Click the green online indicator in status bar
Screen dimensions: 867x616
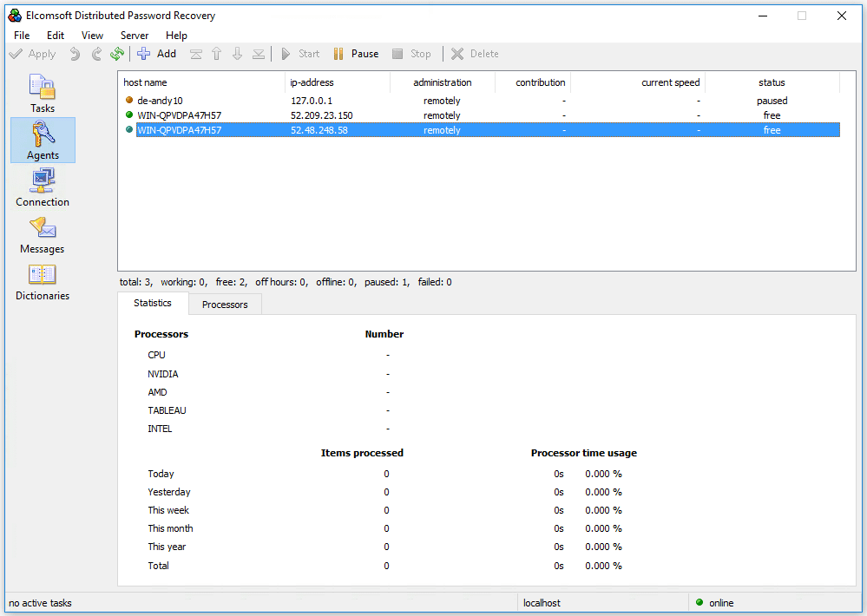click(700, 602)
